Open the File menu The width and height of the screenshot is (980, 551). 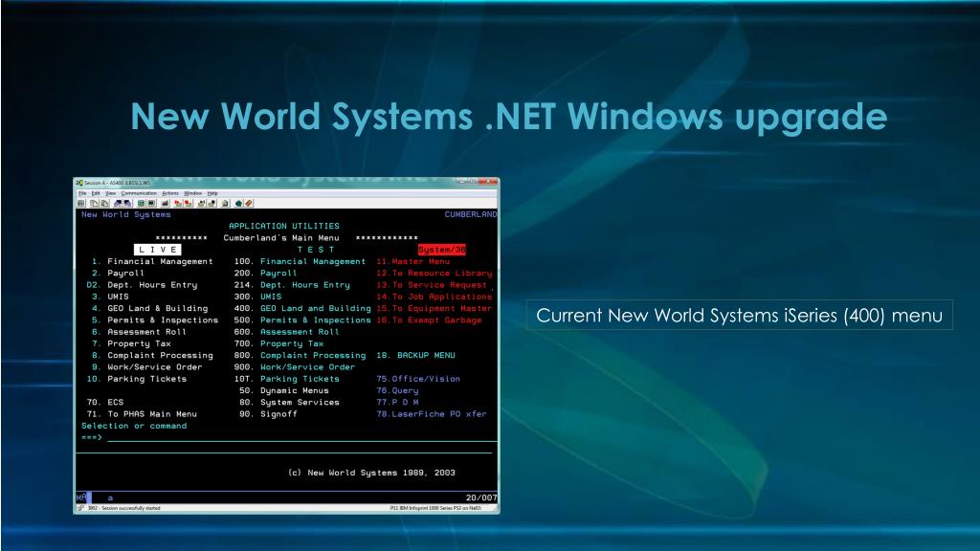[82, 193]
